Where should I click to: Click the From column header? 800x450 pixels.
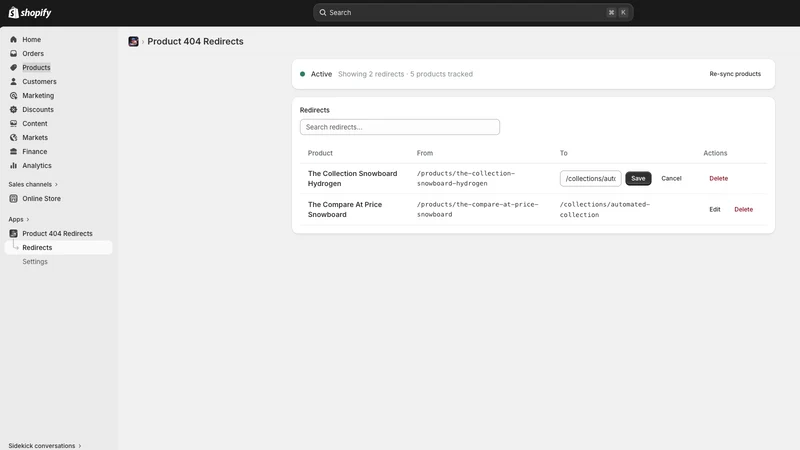(x=424, y=153)
